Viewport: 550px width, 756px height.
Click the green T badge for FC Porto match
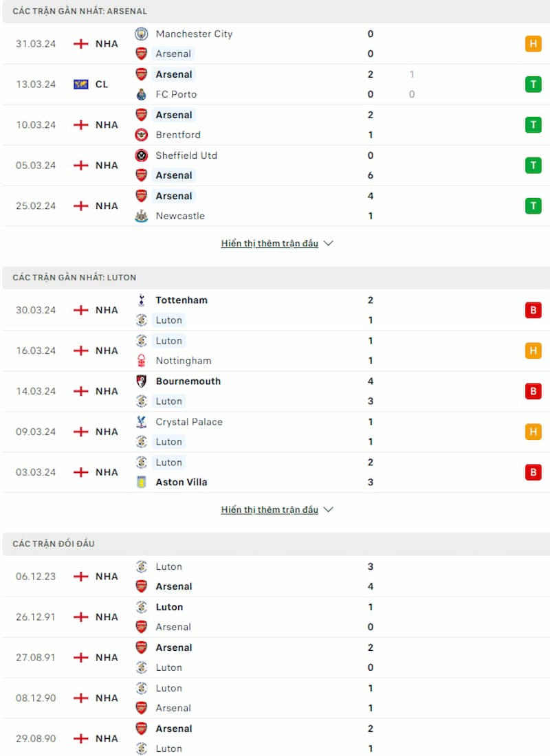tap(533, 85)
